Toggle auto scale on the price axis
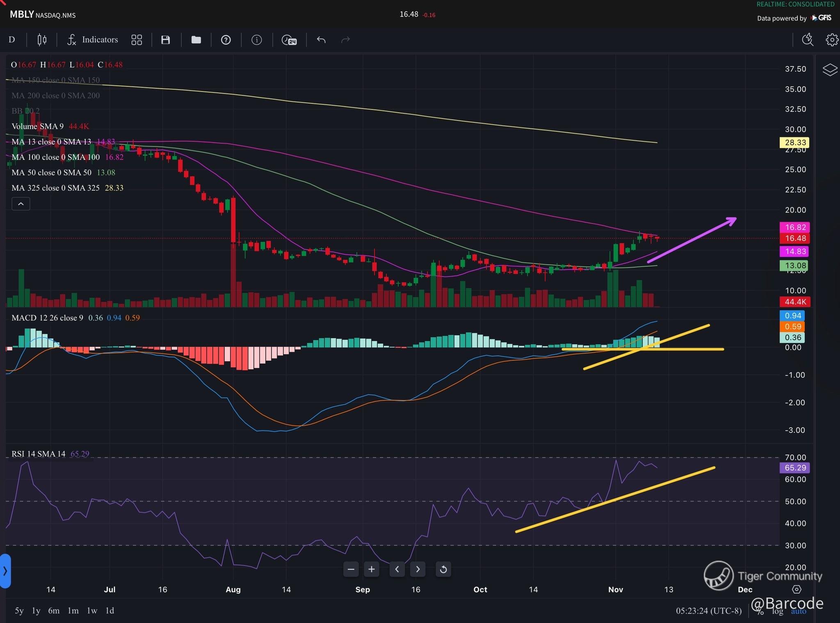The image size is (840, 623). tap(798, 611)
